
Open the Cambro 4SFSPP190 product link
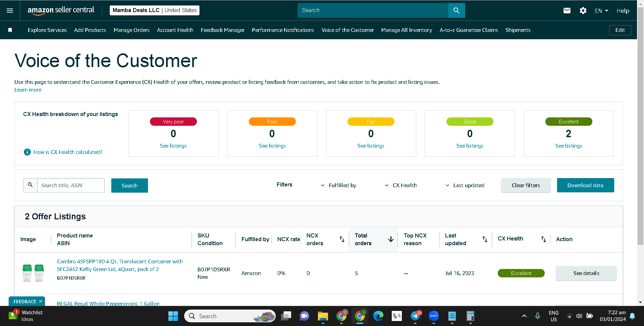tap(120, 265)
